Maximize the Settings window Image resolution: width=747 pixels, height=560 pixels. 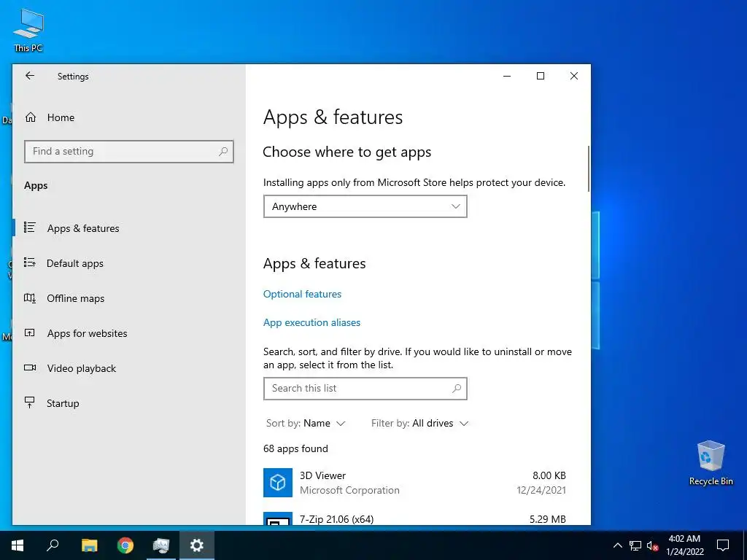[541, 76]
